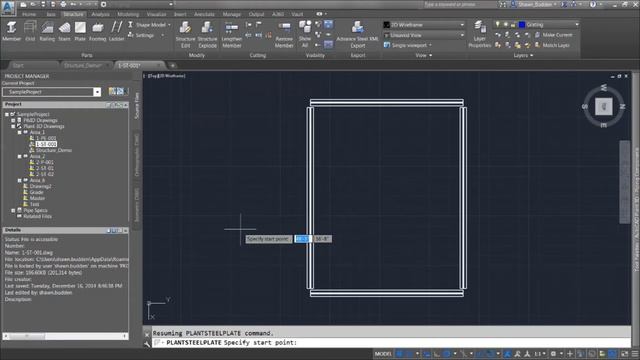Image resolution: width=640 pixels, height=360 pixels.
Task: Open the 2D Wireframe visual style dropdown
Action: pyautogui.click(x=424, y=25)
